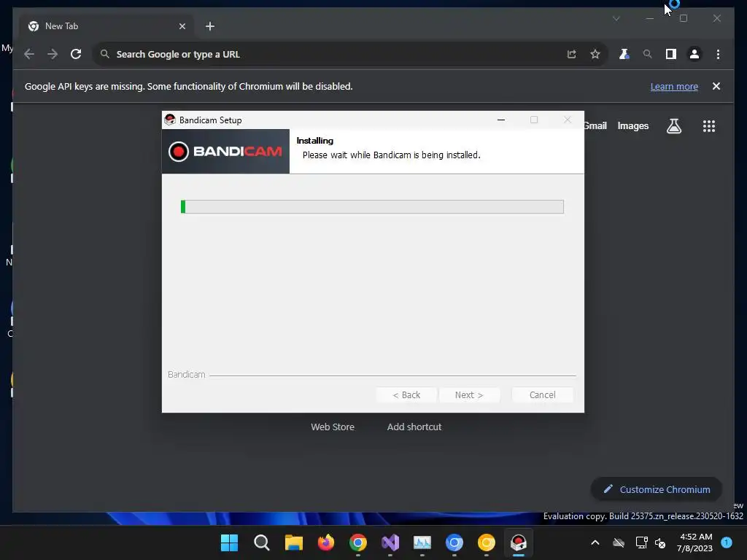Image resolution: width=747 pixels, height=560 pixels.
Task: Close the New Tab tab
Action: click(182, 26)
